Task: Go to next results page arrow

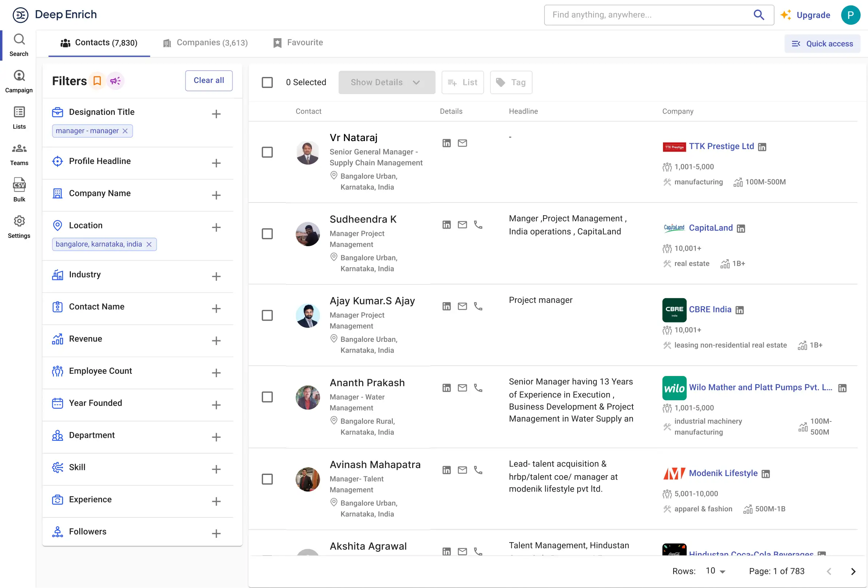Action: 853,571
